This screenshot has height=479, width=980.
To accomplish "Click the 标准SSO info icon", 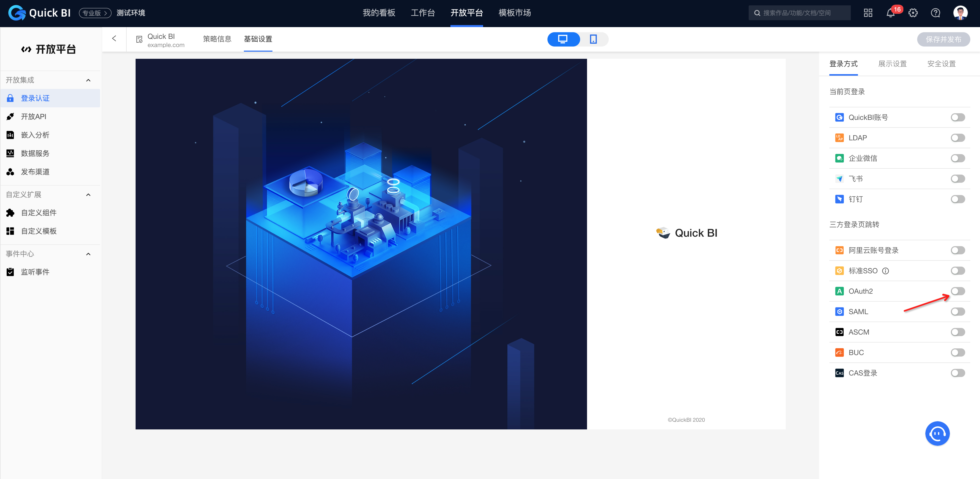I will [x=885, y=271].
